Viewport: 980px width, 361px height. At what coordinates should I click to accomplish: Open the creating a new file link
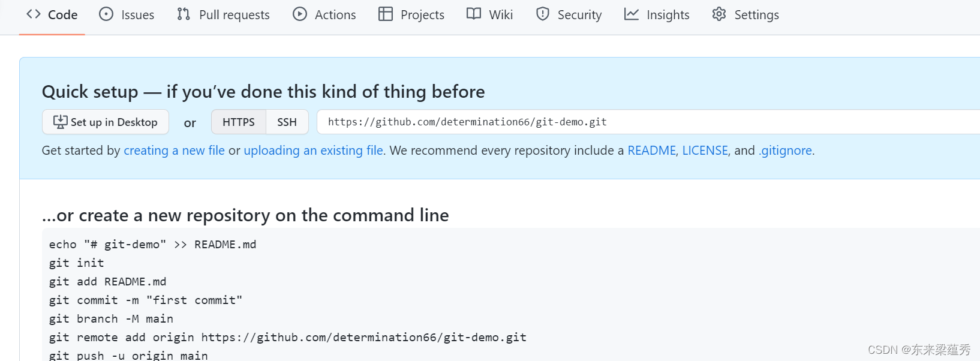click(174, 151)
